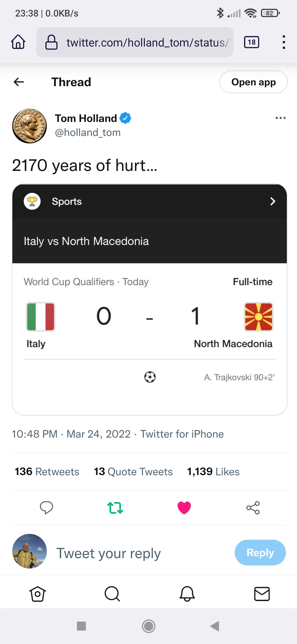Expand Sports card with the chevron arrow
The image size is (297, 644).
[273, 201]
